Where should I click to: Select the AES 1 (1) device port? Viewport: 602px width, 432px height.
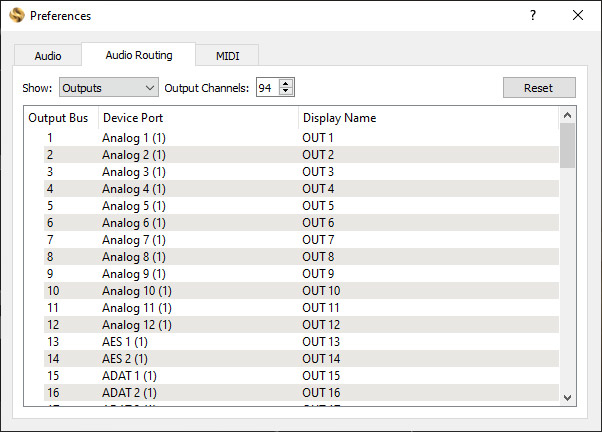[125, 342]
